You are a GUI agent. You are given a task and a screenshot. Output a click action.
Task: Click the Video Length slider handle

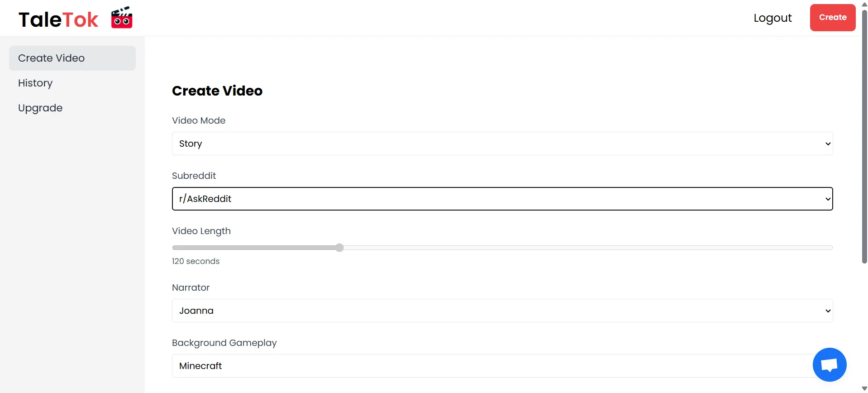[339, 248]
